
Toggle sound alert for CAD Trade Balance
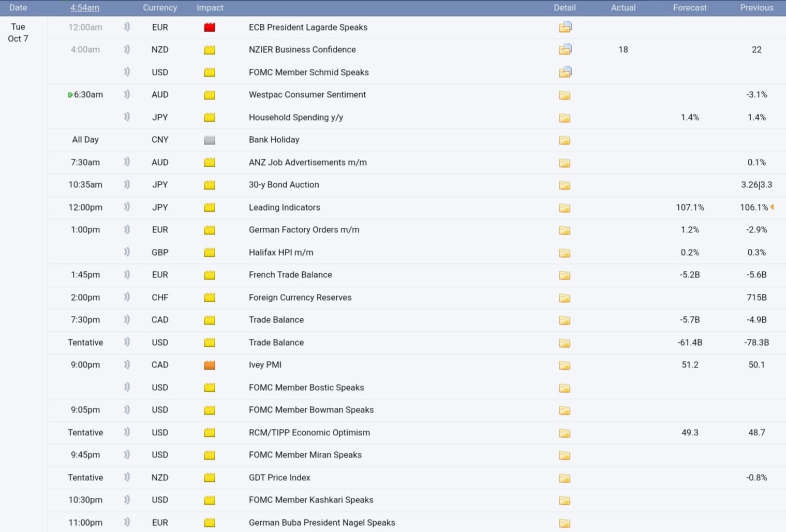(127, 319)
